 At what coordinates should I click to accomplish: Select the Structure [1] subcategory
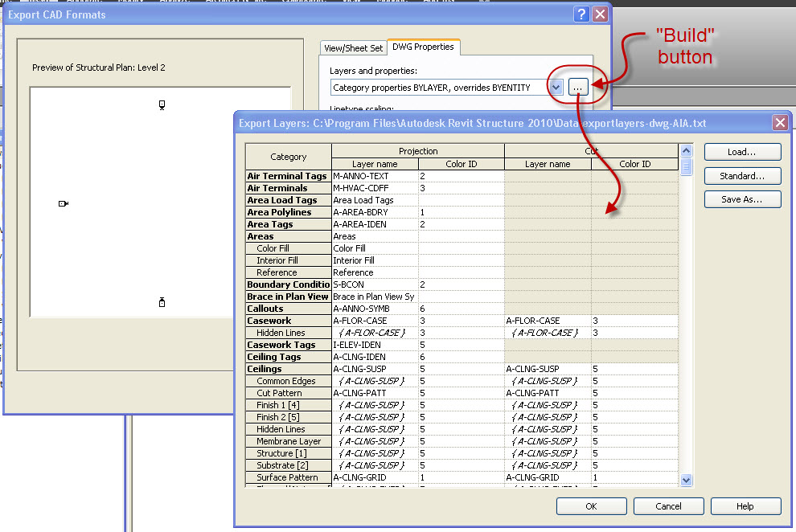coord(289,453)
